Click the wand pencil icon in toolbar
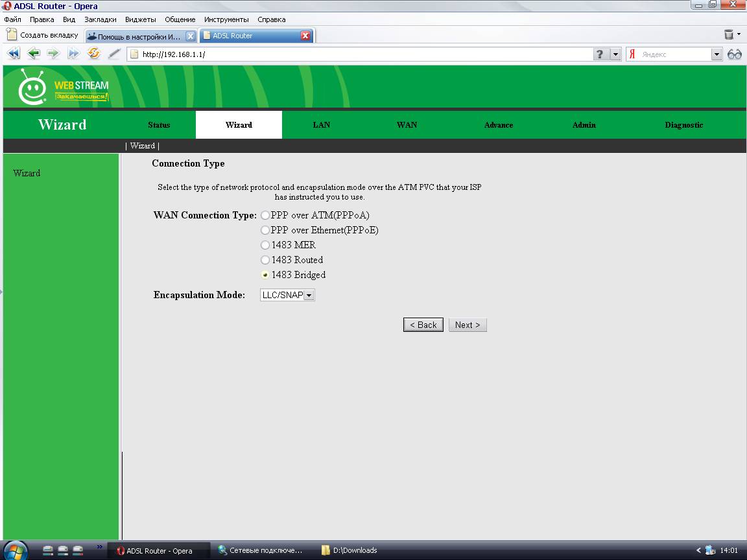The height and width of the screenshot is (560, 747). (x=114, y=54)
